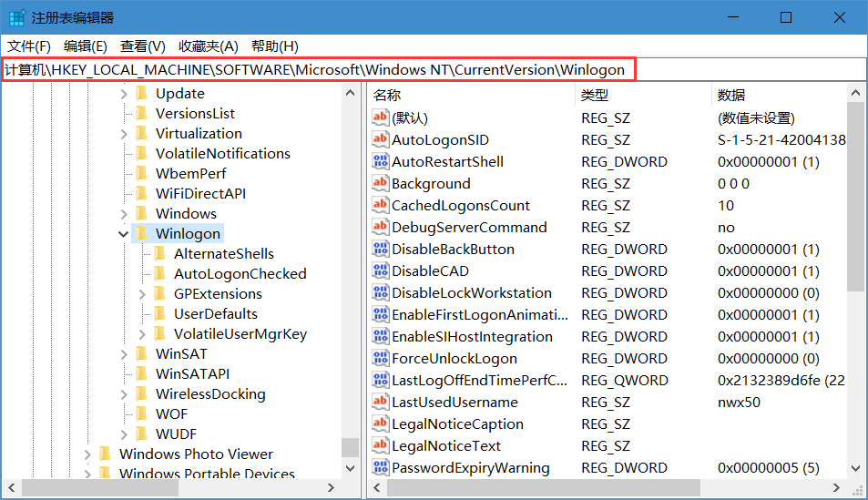Minimize the Registry Editor window
The width and height of the screenshot is (868, 500).
click(x=733, y=17)
